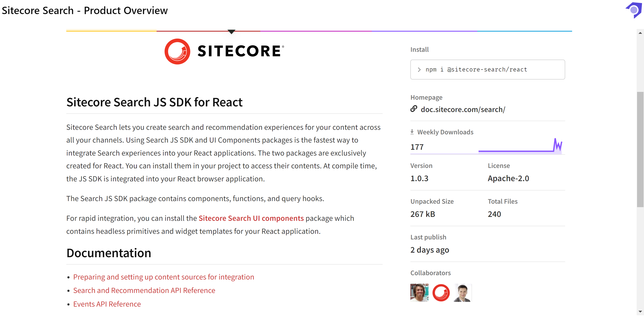The image size is (644, 317).
Task: Open first collaborator's avatar photo
Action: [419, 293]
